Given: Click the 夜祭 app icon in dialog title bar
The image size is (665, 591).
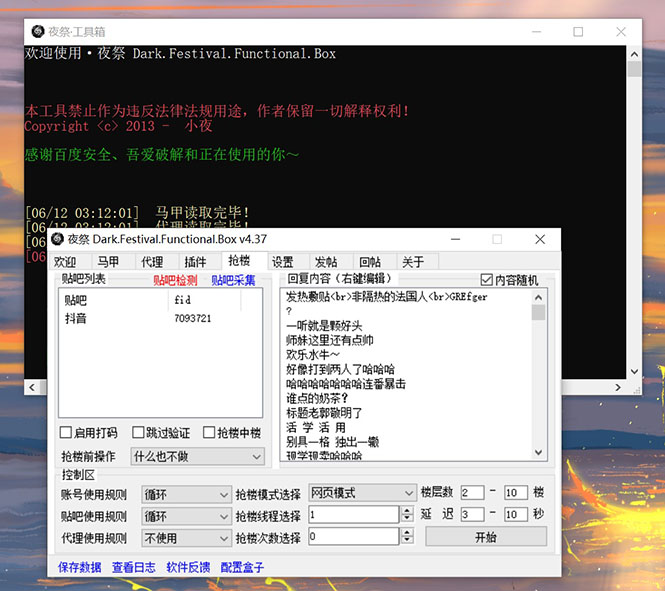Looking at the screenshot, I should point(57,240).
